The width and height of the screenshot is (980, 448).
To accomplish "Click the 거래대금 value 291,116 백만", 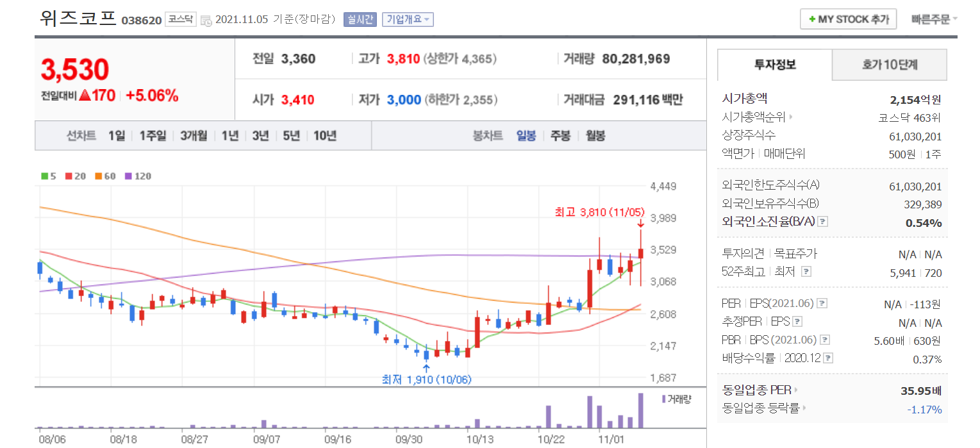I will pyautogui.click(x=648, y=100).
